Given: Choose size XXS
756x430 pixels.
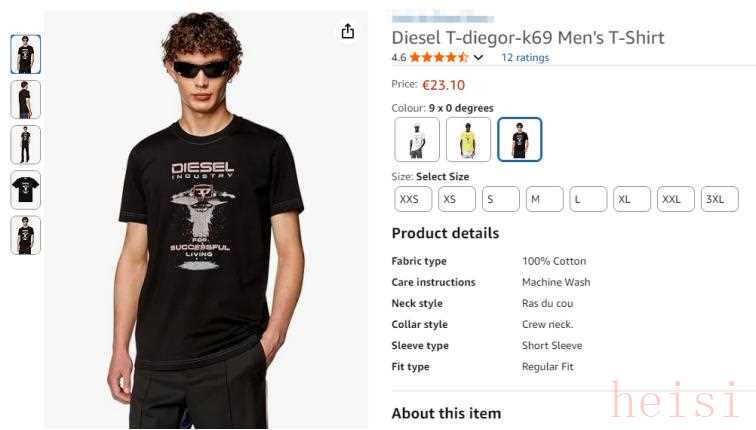Looking at the screenshot, I should pyautogui.click(x=413, y=199).
